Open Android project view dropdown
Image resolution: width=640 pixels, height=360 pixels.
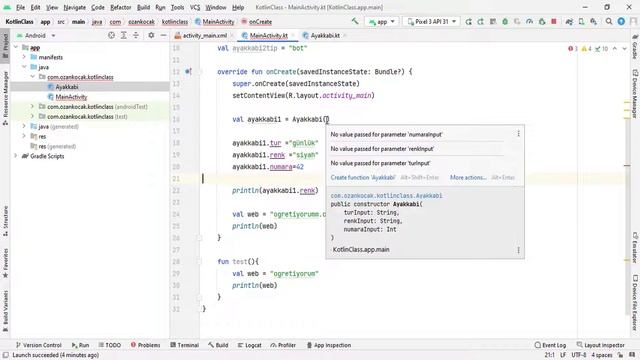coord(36,36)
